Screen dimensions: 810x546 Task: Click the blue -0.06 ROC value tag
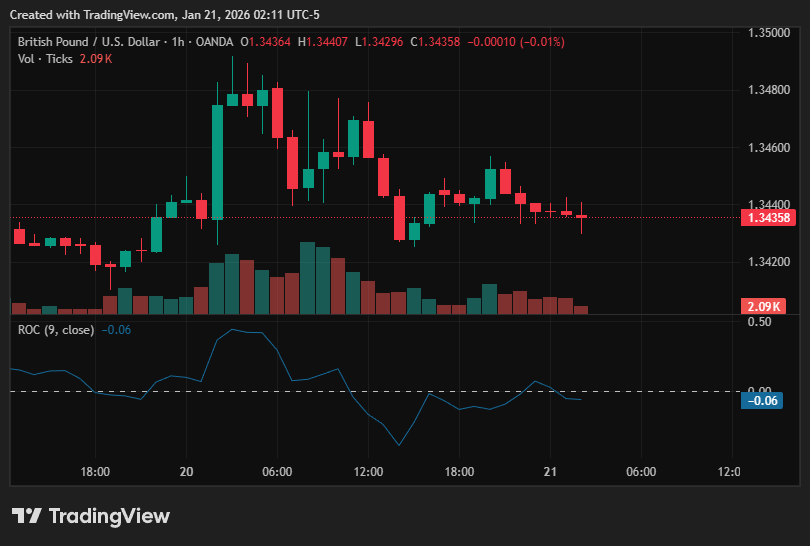pyautogui.click(x=762, y=400)
